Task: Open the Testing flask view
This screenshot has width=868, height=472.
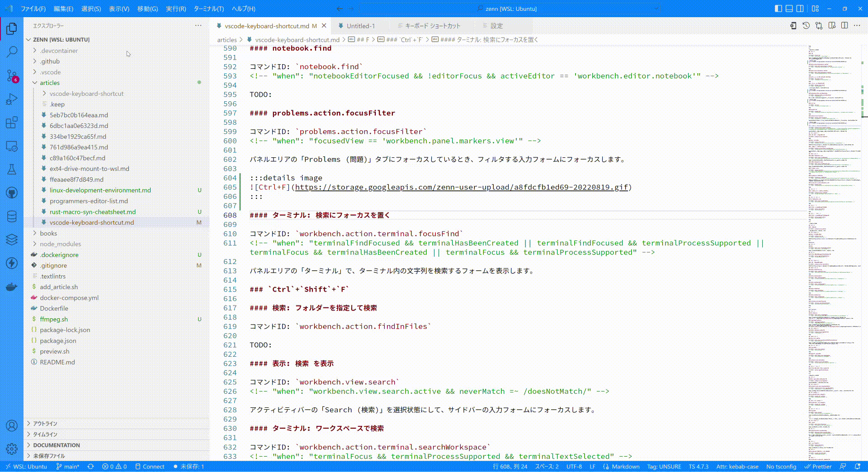Action: [12, 170]
